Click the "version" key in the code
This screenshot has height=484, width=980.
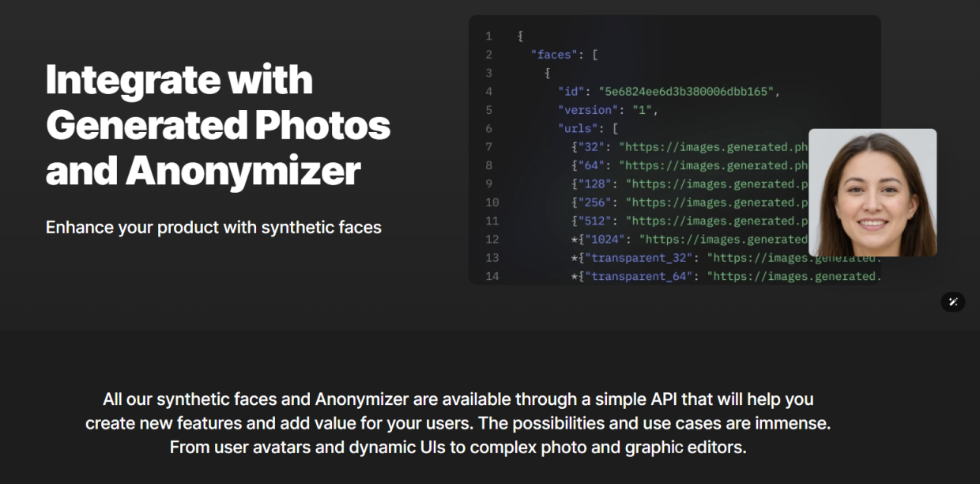588,110
